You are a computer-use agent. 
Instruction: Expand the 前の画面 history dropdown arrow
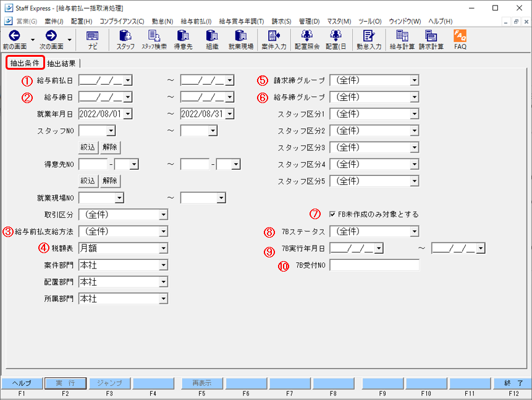[33, 40]
